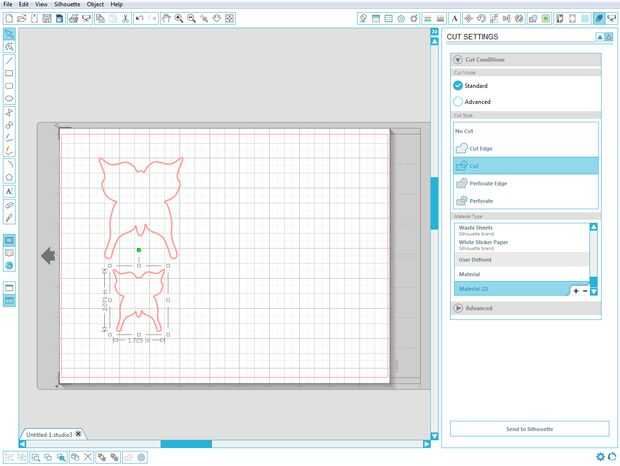Click the Pan hand icon
The height and width of the screenshot is (466, 620).
[x=166, y=19]
